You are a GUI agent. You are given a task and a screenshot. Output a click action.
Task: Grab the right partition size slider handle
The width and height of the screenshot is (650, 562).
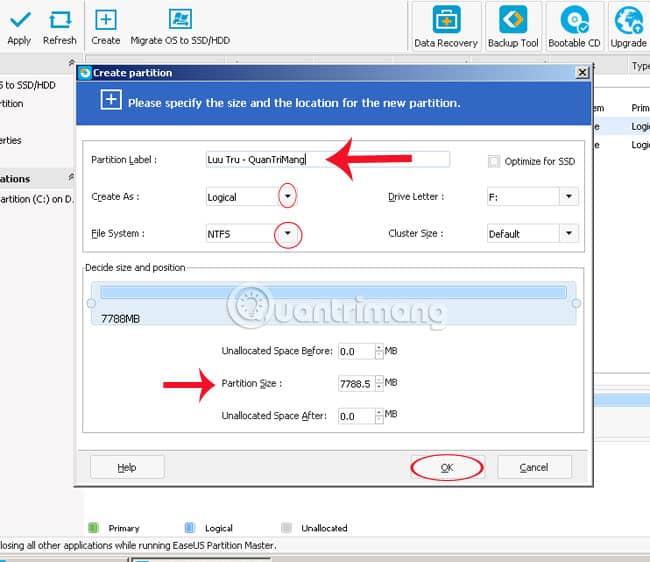pos(576,303)
